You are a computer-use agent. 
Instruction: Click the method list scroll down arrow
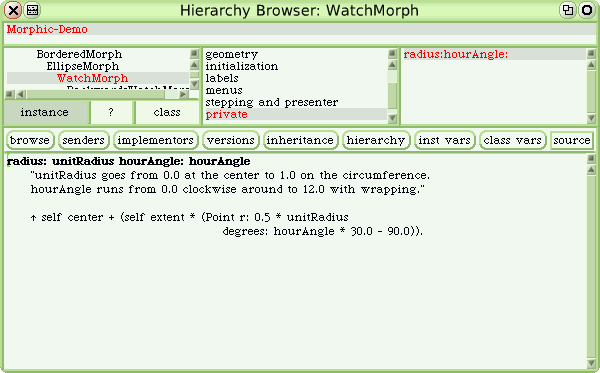591,118
